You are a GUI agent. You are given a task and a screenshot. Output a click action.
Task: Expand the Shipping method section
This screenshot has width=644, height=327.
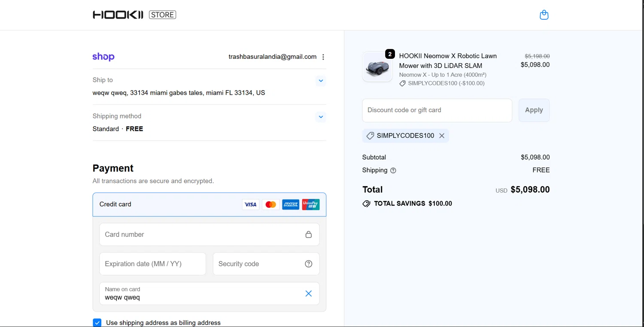pos(321,117)
